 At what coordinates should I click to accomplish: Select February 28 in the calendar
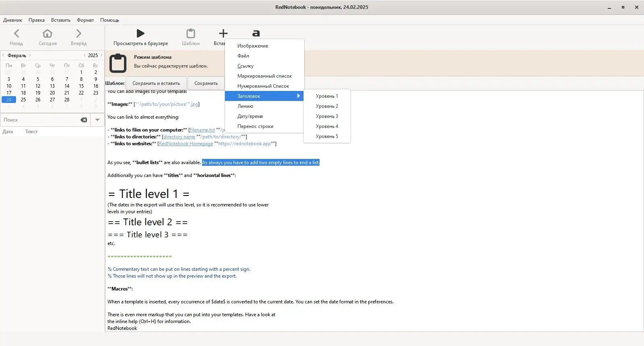67,100
